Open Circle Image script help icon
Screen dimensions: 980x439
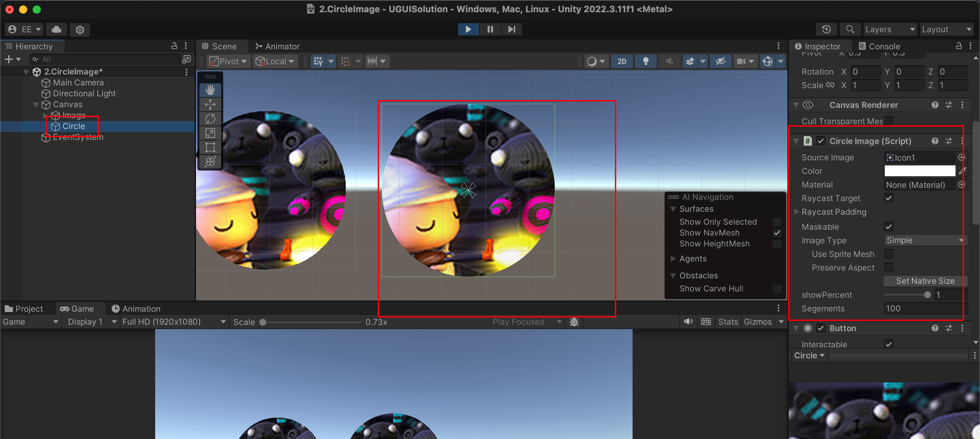(x=935, y=141)
